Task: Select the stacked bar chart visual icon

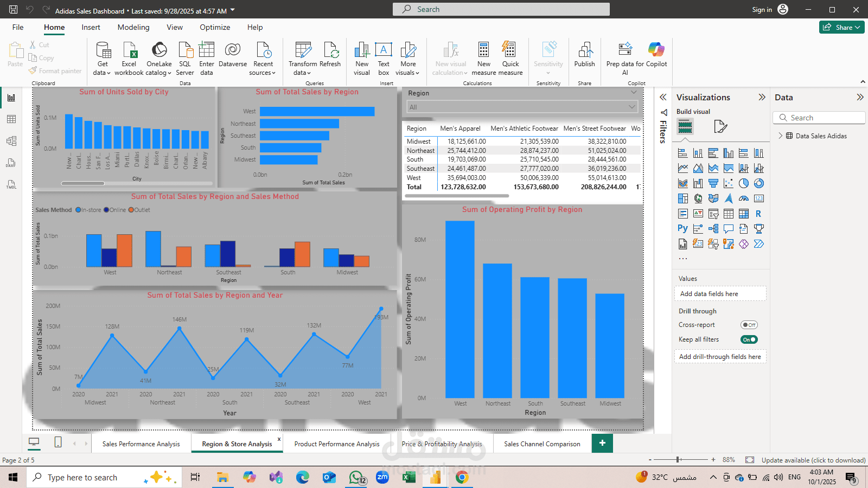Action: 683,153
